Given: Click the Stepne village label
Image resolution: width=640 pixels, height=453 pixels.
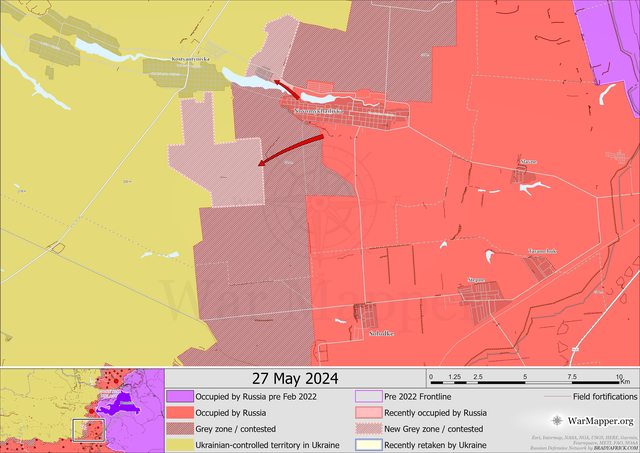Looking at the screenshot, I should (477, 282).
